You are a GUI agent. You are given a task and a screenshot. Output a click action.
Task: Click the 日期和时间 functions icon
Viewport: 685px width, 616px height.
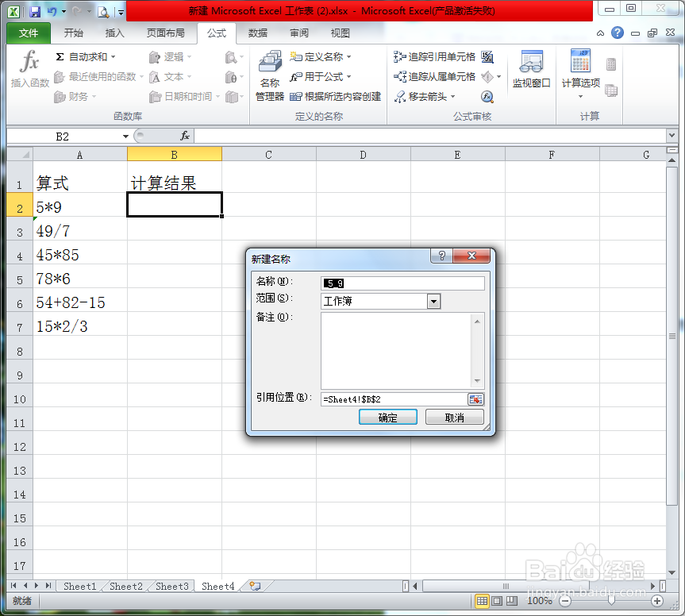click(x=152, y=97)
